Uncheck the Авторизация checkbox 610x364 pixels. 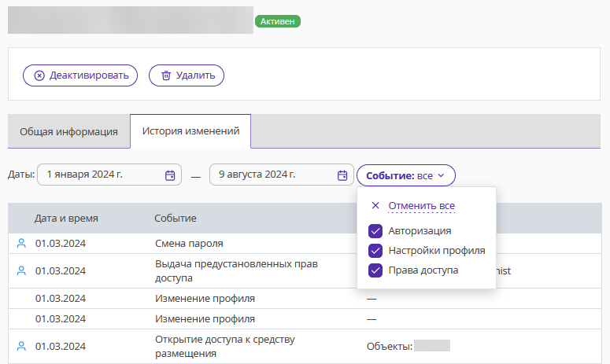(x=375, y=231)
